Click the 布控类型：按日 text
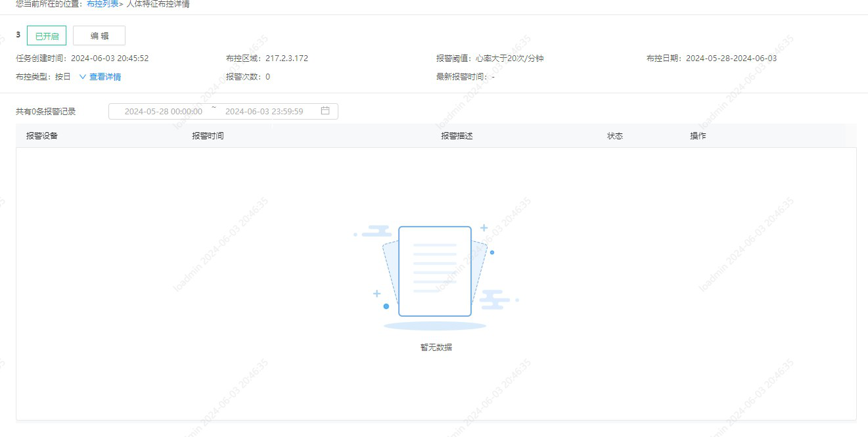Screen dimensions: 868x437 43,77
